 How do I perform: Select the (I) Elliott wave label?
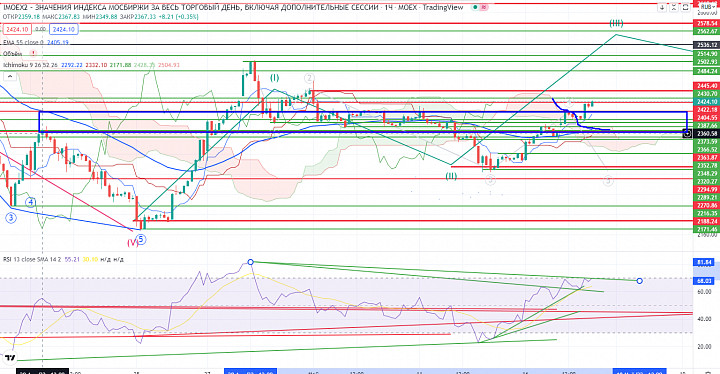[x=274, y=78]
